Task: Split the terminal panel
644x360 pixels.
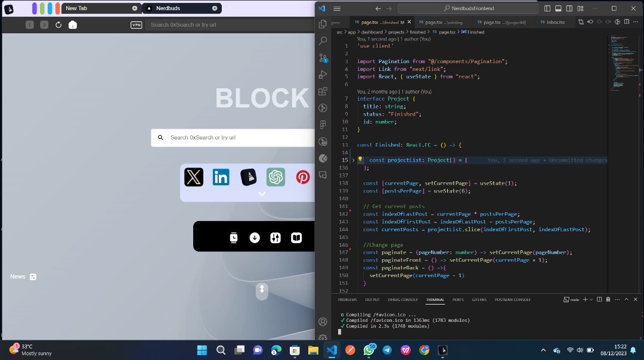Action: pos(599,299)
